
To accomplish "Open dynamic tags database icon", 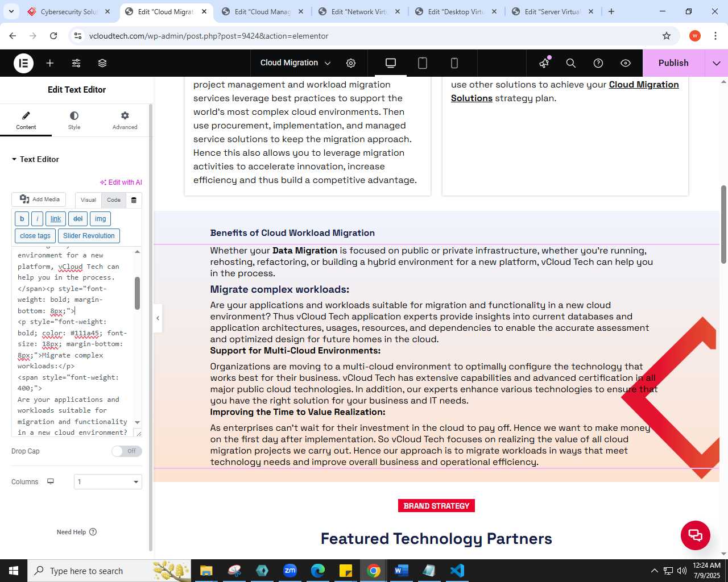I will (x=134, y=200).
